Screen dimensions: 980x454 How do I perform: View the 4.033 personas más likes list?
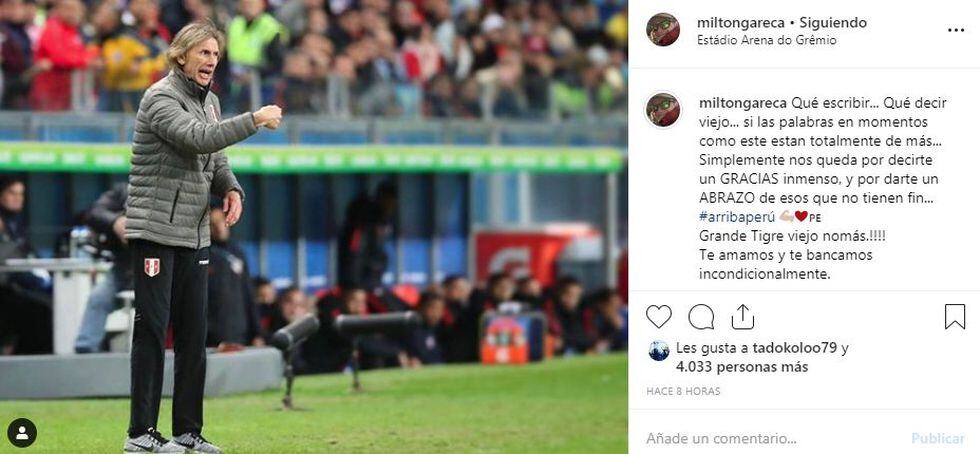coord(742,367)
